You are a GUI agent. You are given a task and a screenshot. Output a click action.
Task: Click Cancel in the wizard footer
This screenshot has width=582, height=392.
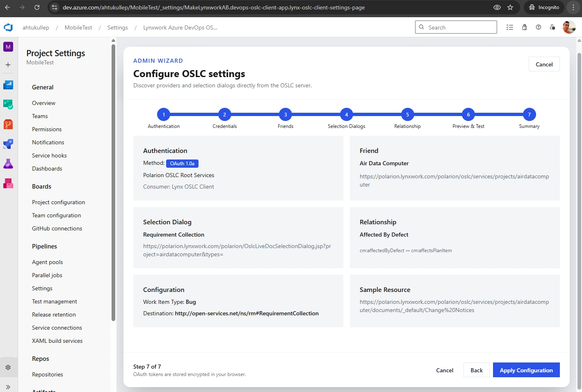point(445,370)
